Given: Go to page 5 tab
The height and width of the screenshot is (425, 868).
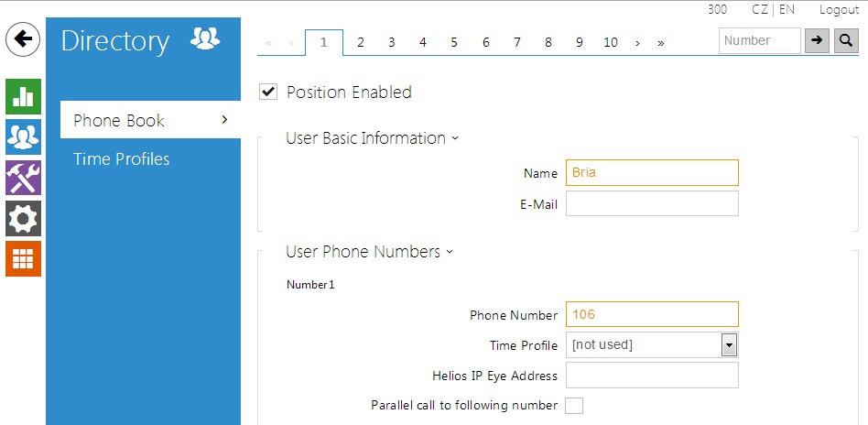Looking at the screenshot, I should 454,42.
